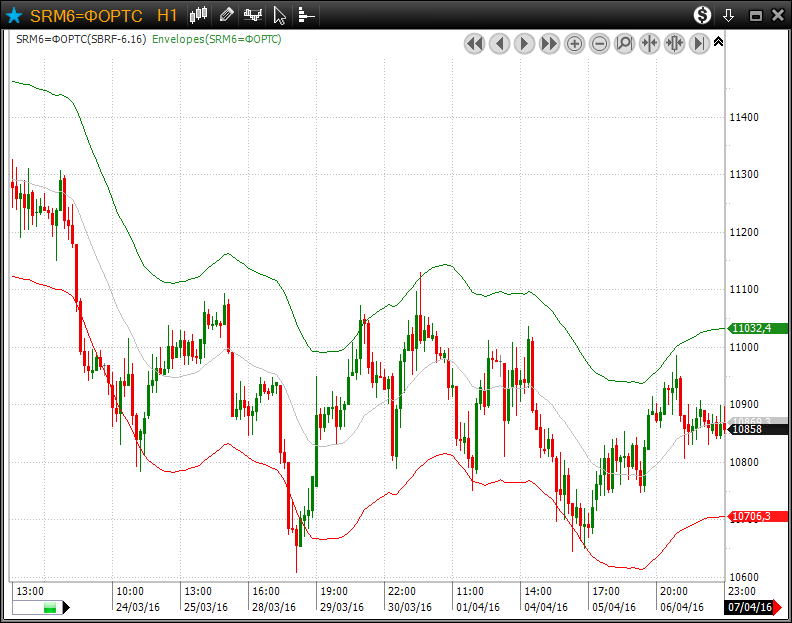
Task: Open the candlestick chart type selector
Action: (x=199, y=15)
